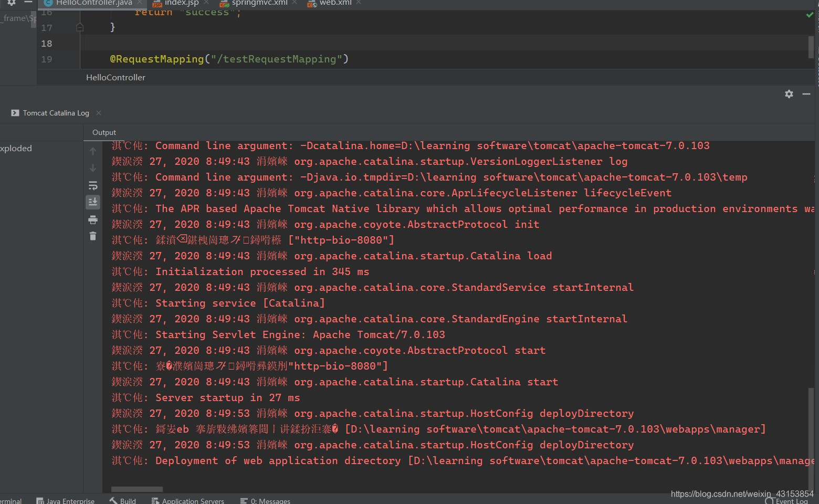Open run panel settings gear
Image resolution: width=819 pixels, height=504 pixels.
point(789,94)
